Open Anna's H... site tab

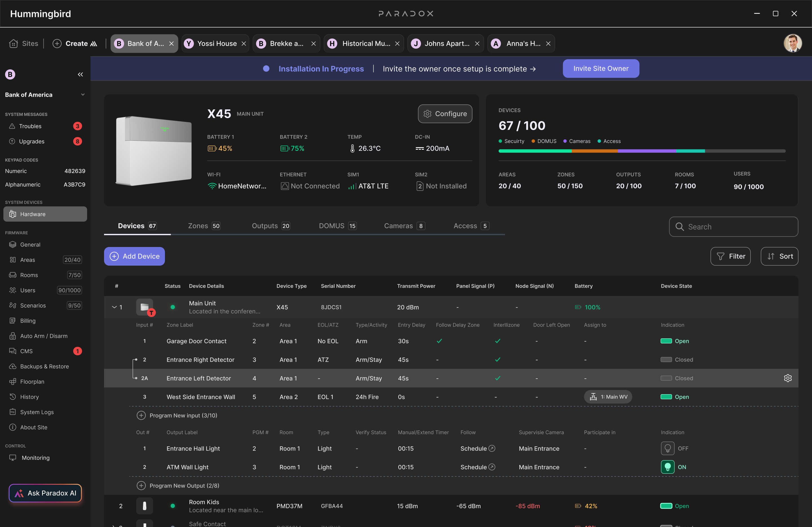point(521,43)
